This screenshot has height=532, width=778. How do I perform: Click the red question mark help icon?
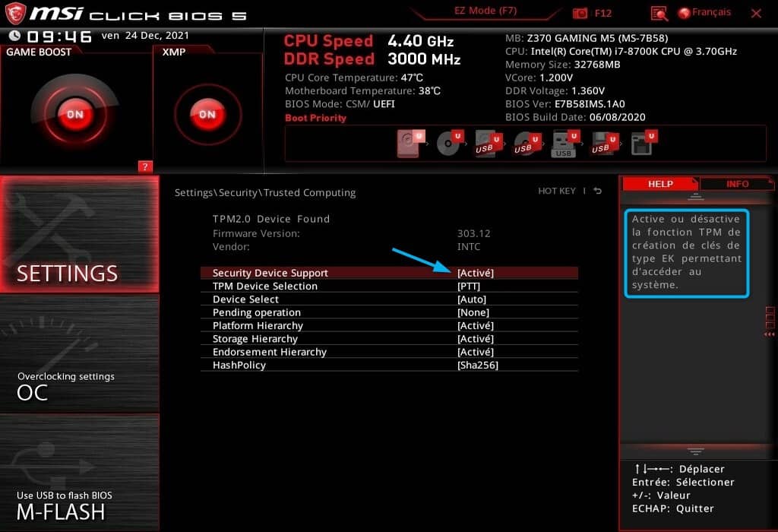pos(145,166)
